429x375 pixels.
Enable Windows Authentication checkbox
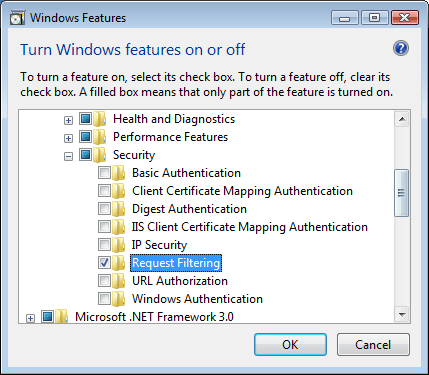click(104, 299)
